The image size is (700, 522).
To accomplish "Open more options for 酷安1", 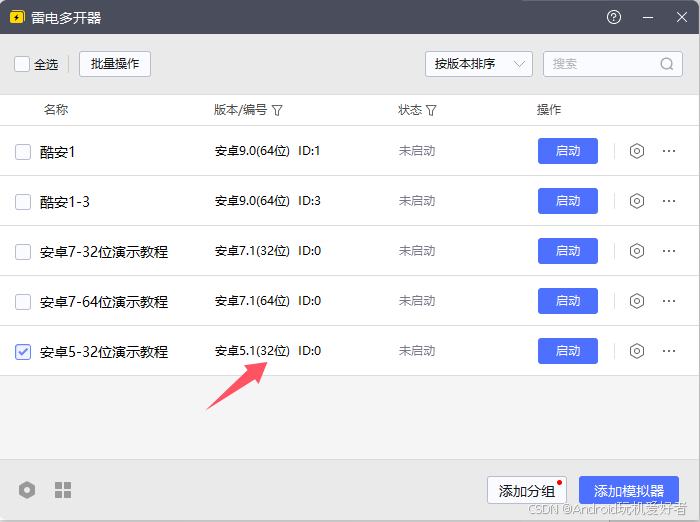I will (669, 151).
